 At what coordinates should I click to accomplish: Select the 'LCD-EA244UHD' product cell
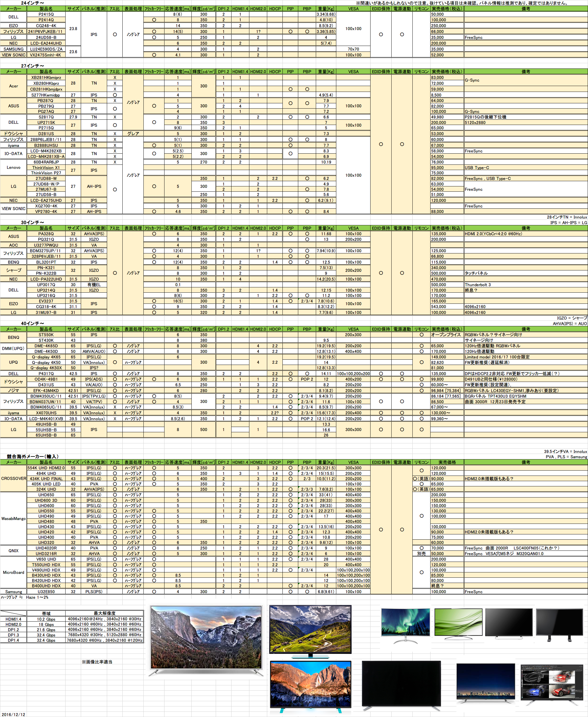[46, 43]
